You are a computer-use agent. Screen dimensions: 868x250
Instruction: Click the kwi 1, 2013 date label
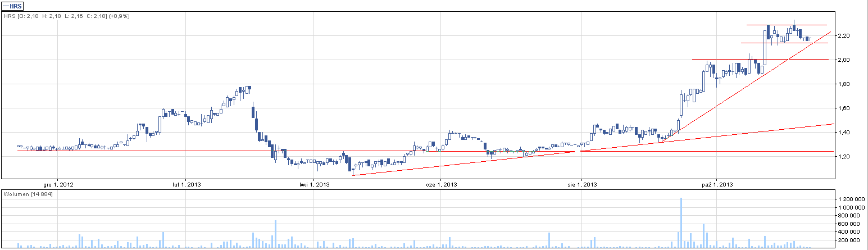coord(314,184)
